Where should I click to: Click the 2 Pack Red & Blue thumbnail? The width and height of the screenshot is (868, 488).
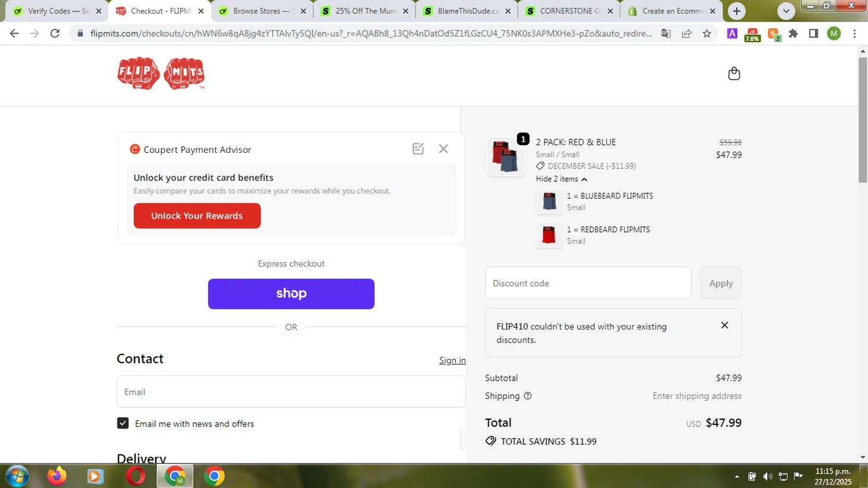505,156
